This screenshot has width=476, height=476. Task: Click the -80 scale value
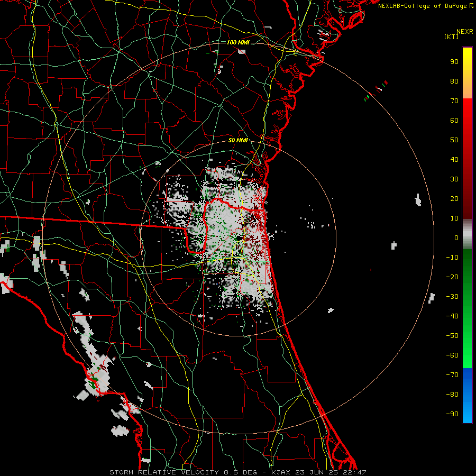click(x=452, y=395)
